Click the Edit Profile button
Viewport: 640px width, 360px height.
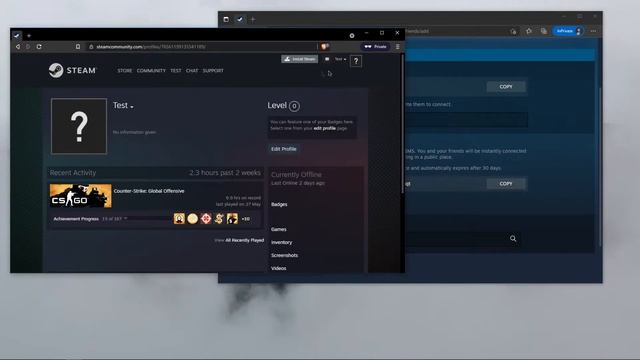pyautogui.click(x=284, y=149)
